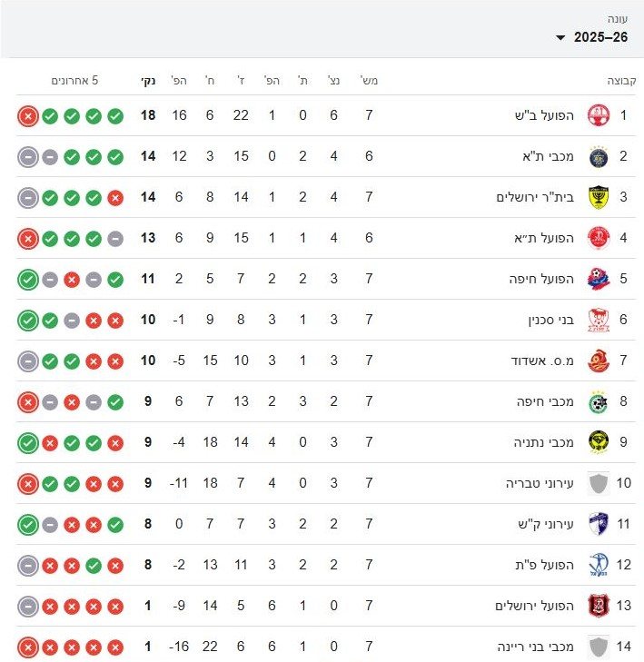Viewport: 644px width, 662px height.
Task: Click the dropdown arrow next to 2025–26
Action: point(560,38)
